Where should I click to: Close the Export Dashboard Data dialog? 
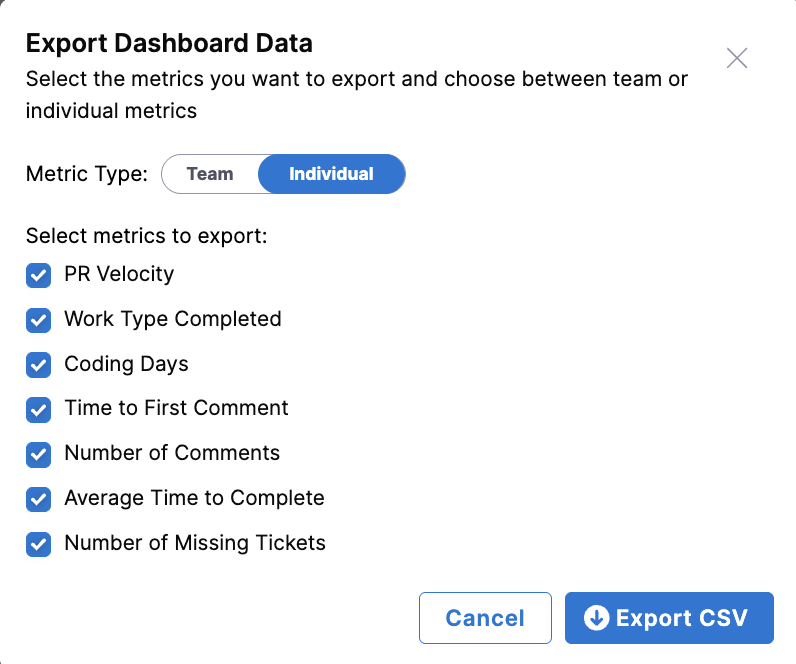737,58
